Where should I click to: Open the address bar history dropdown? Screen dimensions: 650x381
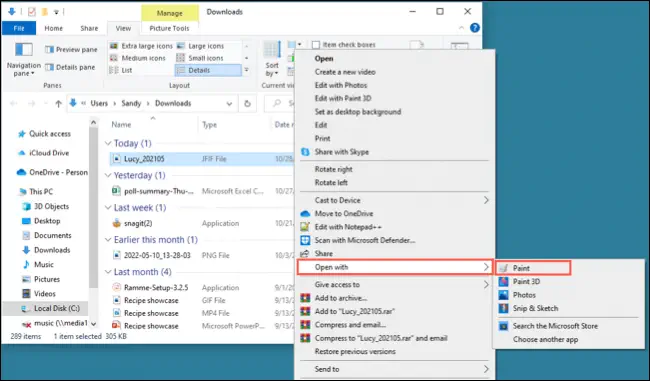pos(229,104)
